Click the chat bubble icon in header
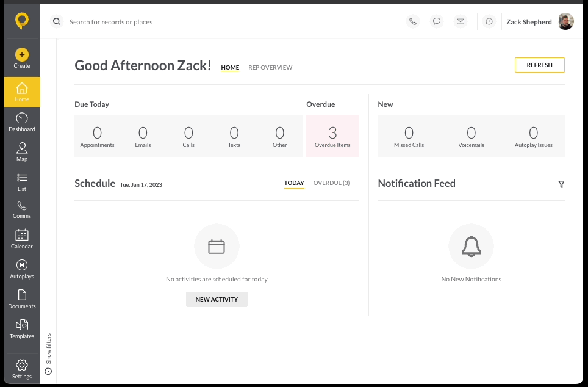The image size is (588, 387). point(437,21)
